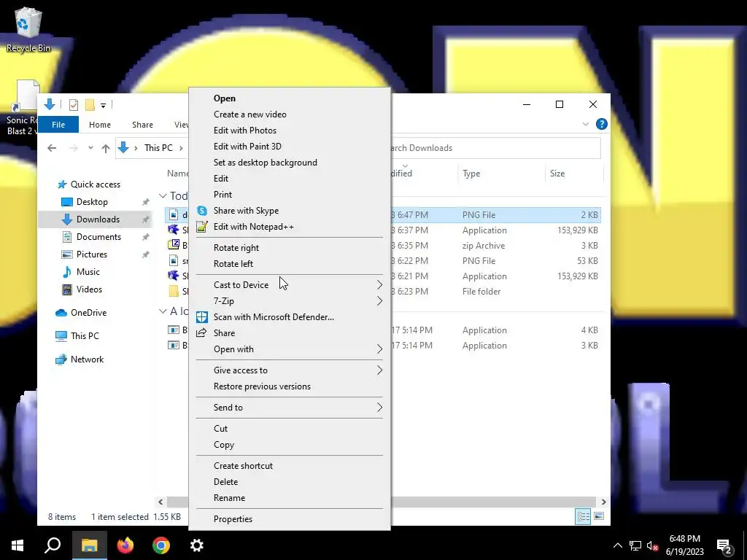Expand the Give access to submenu
Screen dimensions: 747x560
(x=290, y=370)
